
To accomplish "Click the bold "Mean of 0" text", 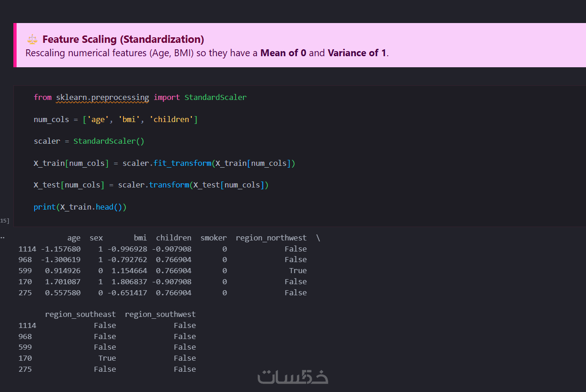I will pyautogui.click(x=283, y=53).
